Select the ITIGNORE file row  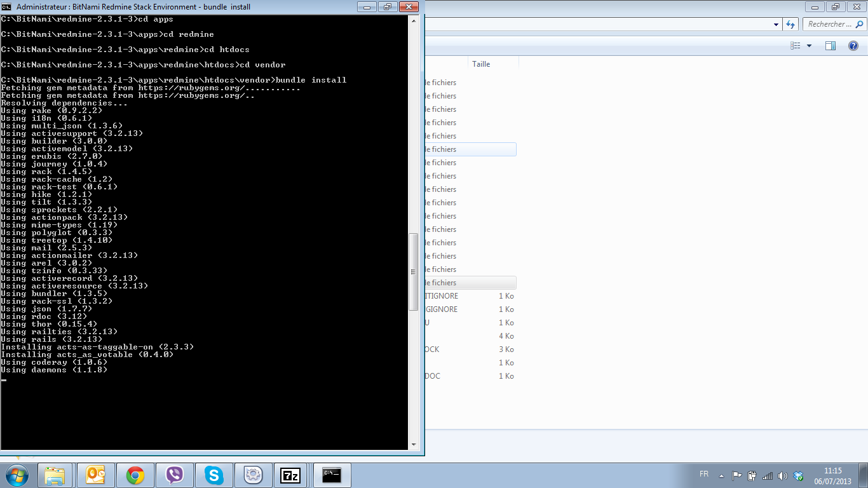click(x=470, y=296)
